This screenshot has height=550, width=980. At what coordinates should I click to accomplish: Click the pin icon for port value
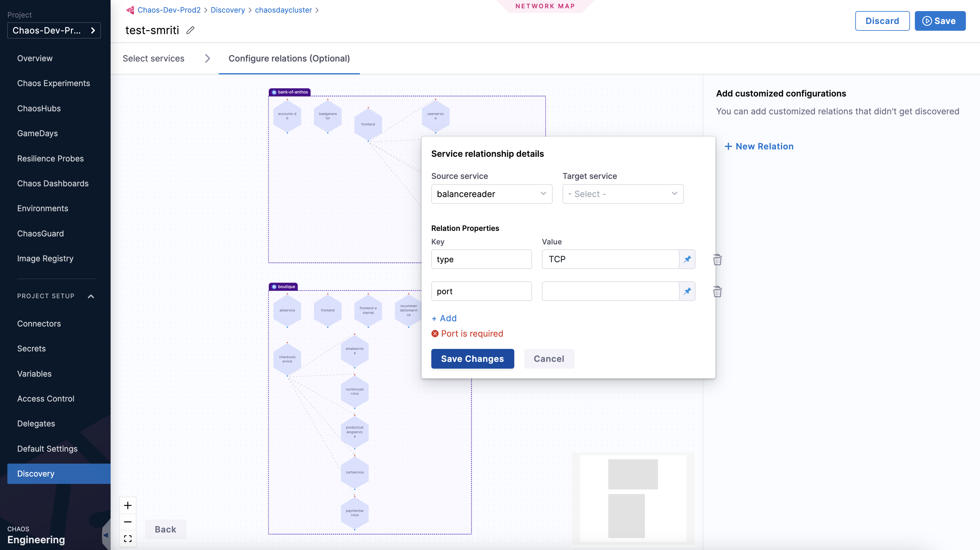pyautogui.click(x=687, y=291)
